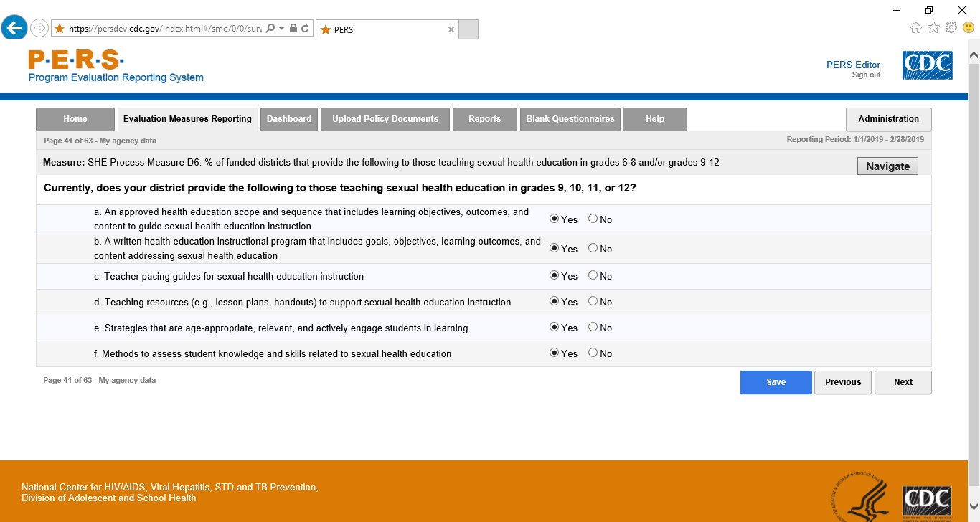Select Yes for item c Teacher pacing guides
This screenshot has width=980, height=522.
[554, 275]
